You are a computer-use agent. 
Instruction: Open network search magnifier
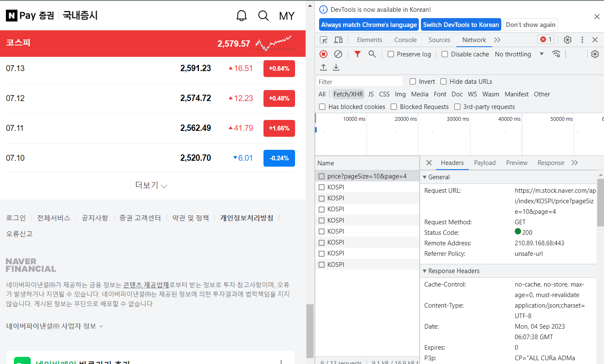(x=372, y=54)
